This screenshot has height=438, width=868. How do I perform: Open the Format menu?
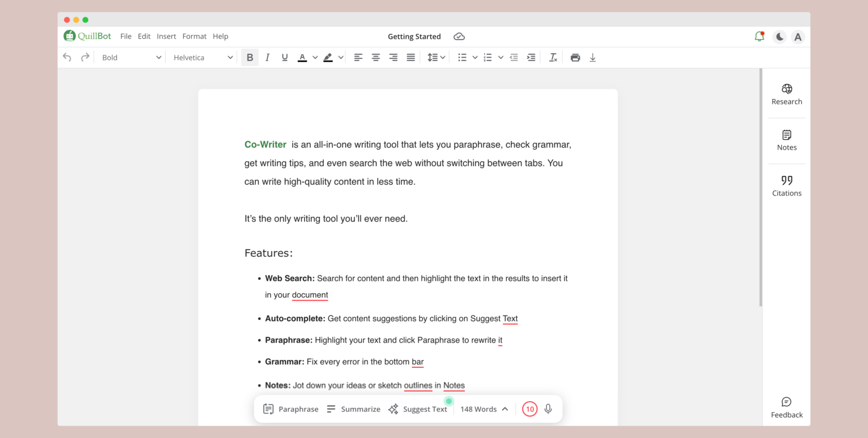[194, 36]
